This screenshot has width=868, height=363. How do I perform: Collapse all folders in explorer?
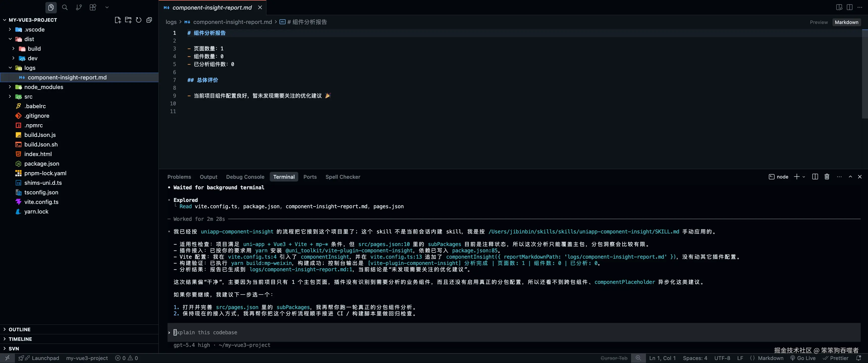point(149,20)
